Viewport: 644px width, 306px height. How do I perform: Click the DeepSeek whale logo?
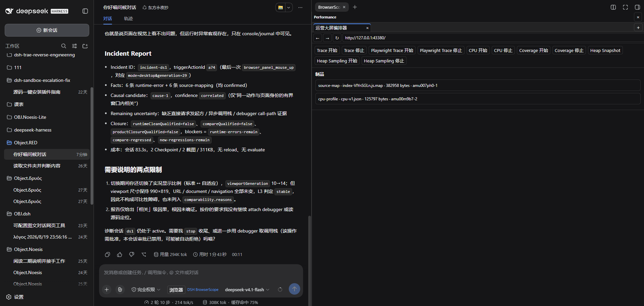point(9,11)
